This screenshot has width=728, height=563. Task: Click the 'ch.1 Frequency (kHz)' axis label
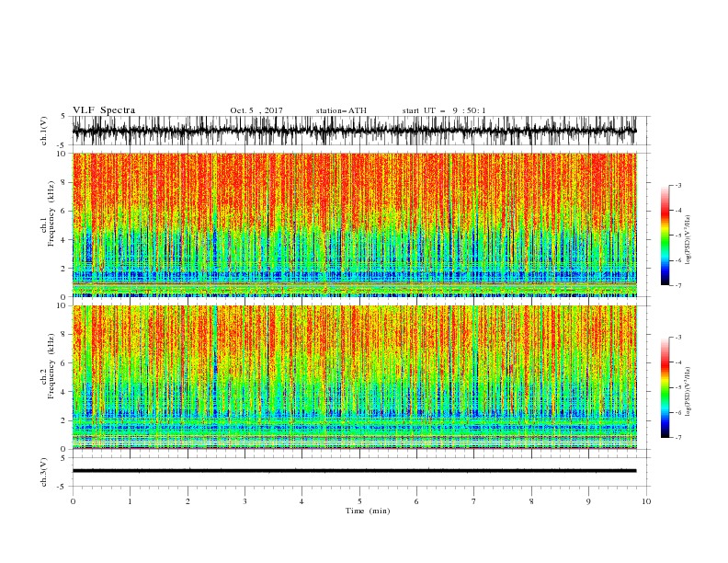click(48, 213)
